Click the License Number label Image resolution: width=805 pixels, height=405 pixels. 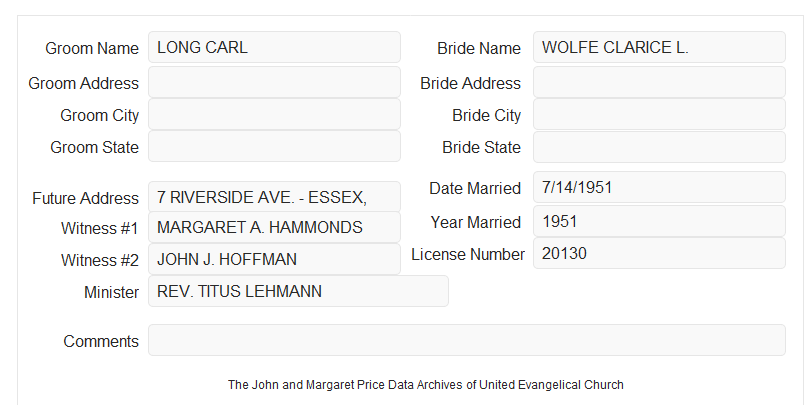pos(468,255)
